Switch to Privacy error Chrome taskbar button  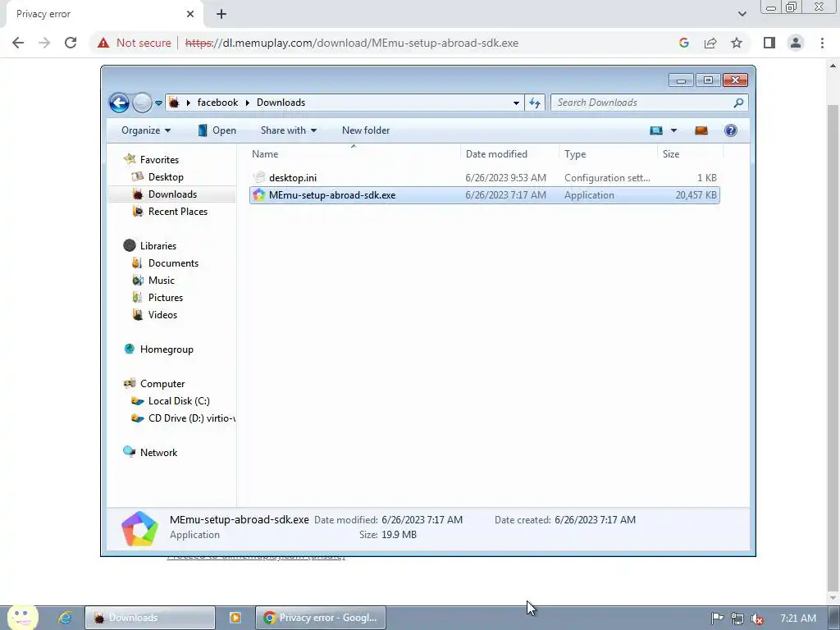[x=321, y=618]
